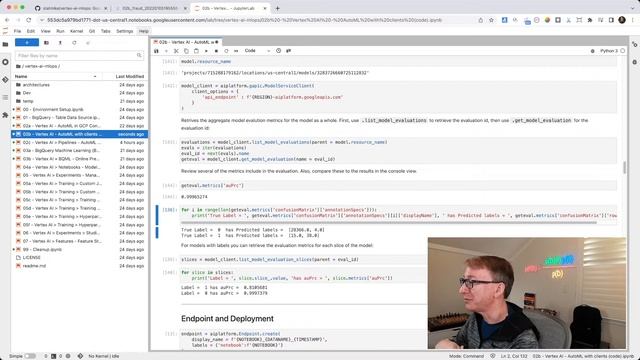The image size is (640, 360).
Task: Click the model.resource_name code cell
Action: click(398, 61)
